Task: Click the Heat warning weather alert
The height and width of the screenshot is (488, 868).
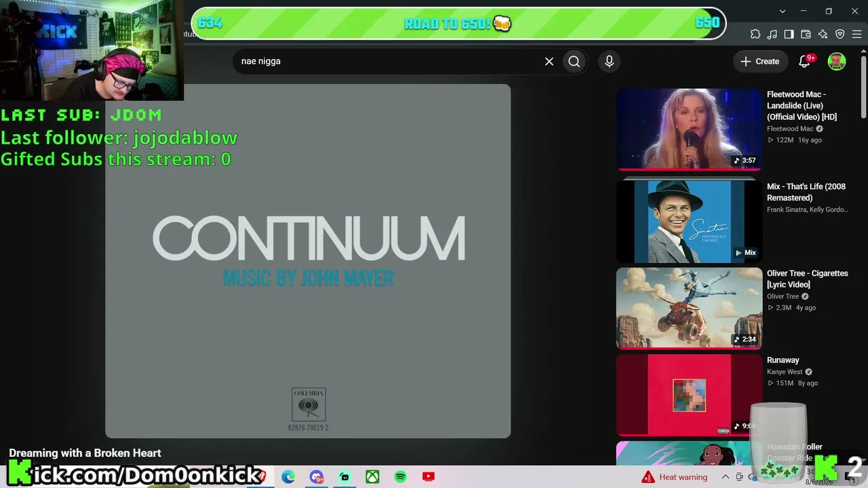Action: (675, 477)
